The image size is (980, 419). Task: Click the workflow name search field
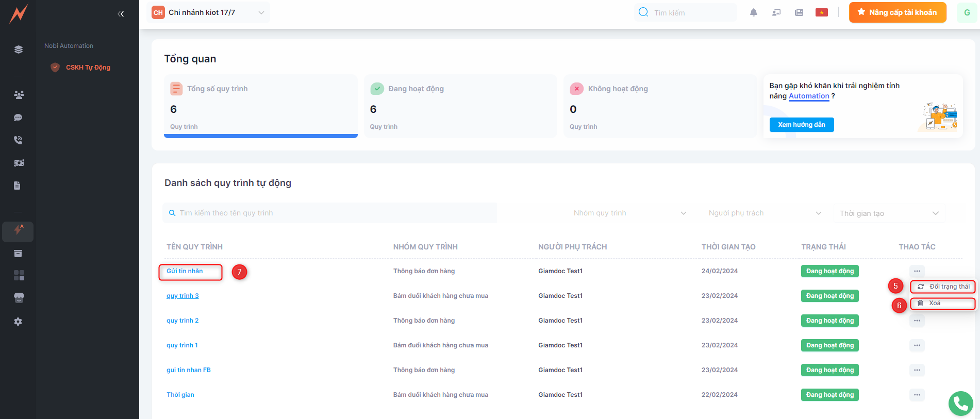pos(330,213)
